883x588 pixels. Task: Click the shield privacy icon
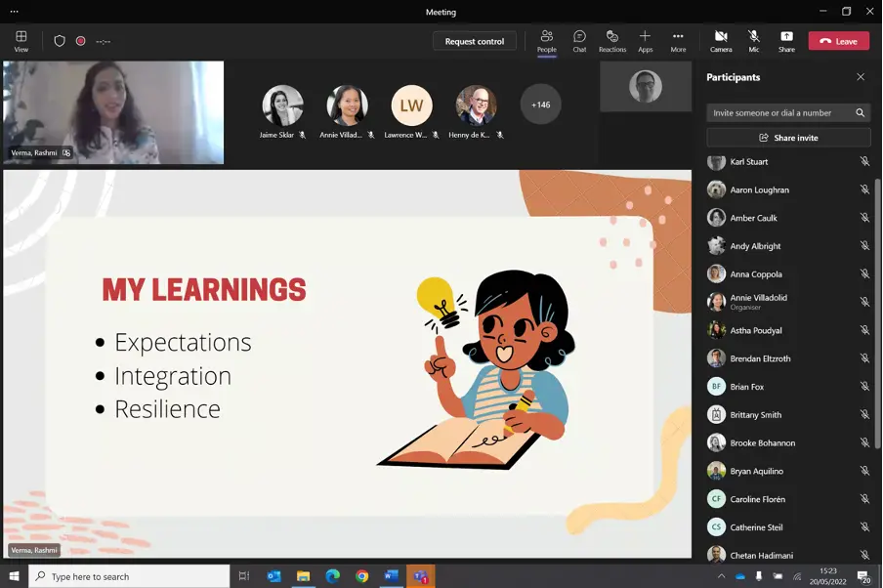point(60,41)
